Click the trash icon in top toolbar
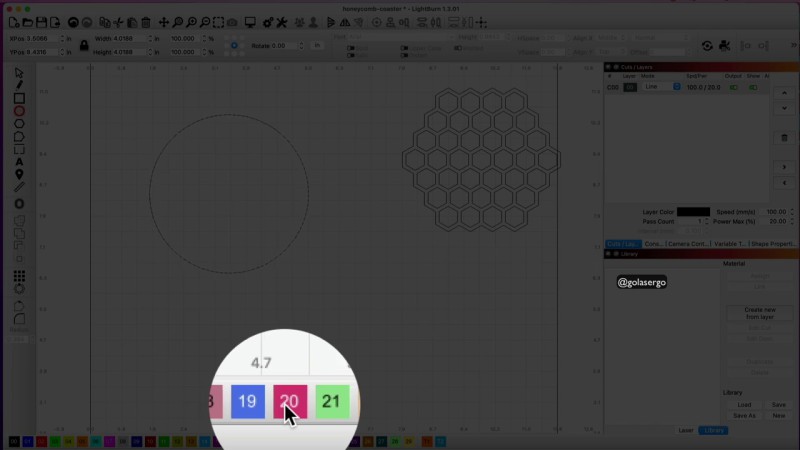Viewport: 800px width, 450px height. pyautogui.click(x=146, y=22)
